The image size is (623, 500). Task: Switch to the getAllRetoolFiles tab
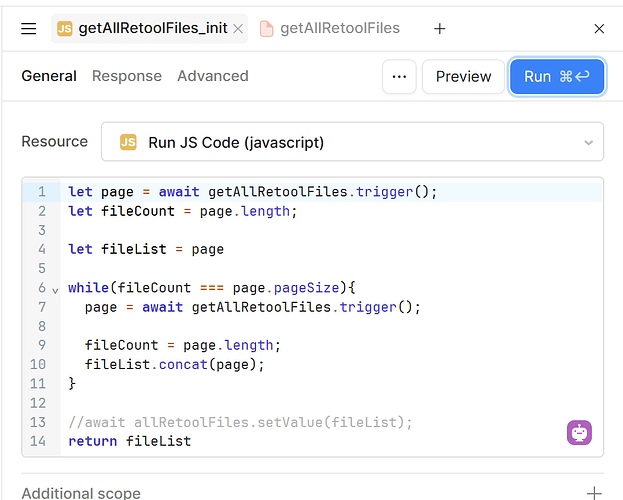(x=330, y=29)
